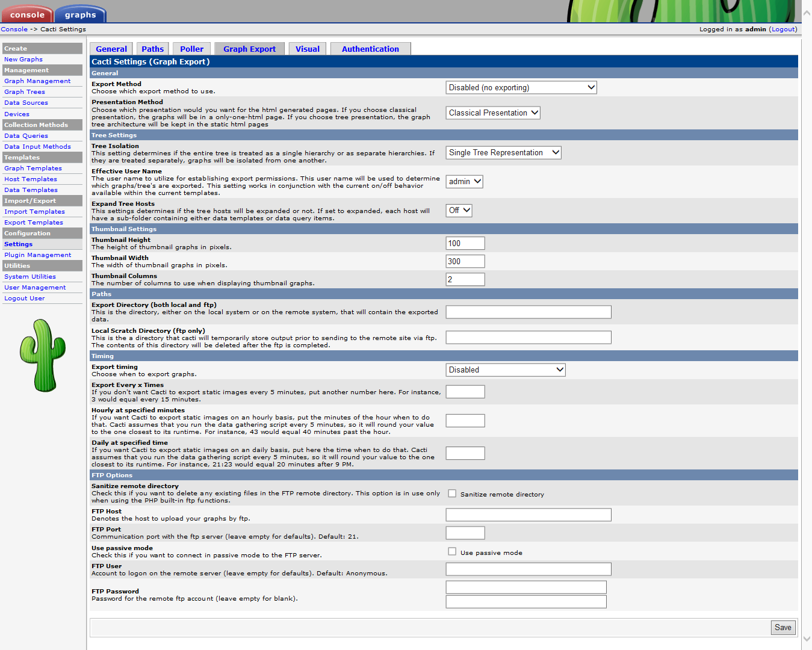Open Graph Templates in the sidebar
This screenshot has height=650, width=812.
[33, 168]
